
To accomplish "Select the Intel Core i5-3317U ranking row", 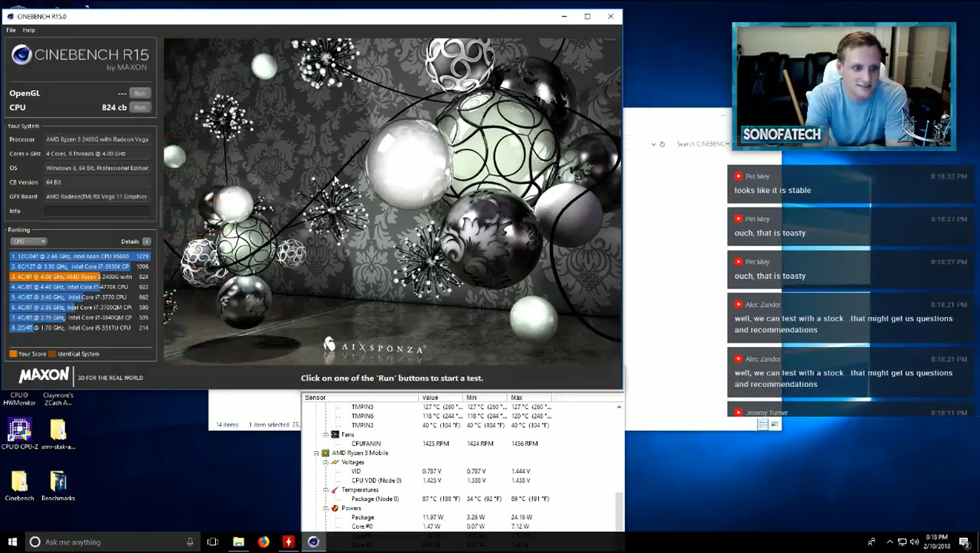I will pos(80,328).
